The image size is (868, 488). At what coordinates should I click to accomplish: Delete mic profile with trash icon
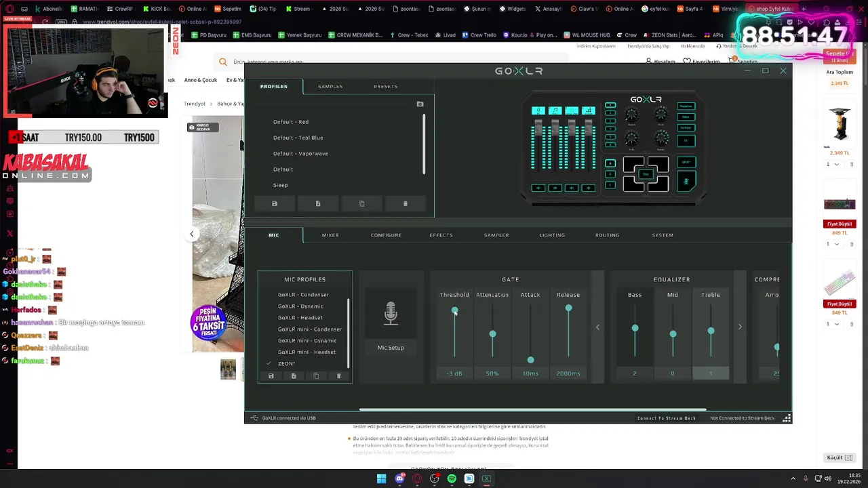(x=338, y=375)
